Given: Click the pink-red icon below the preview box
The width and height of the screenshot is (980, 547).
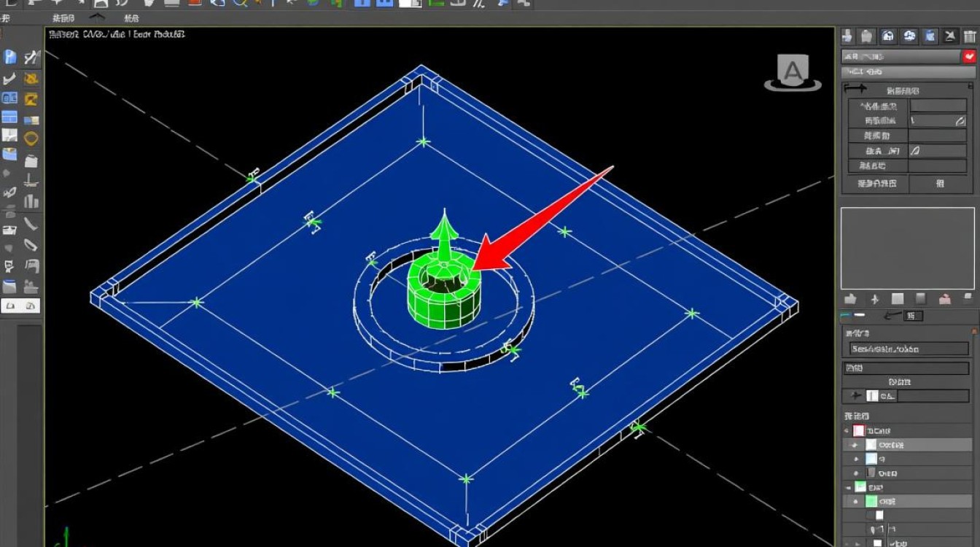Looking at the screenshot, I should coord(945,299).
